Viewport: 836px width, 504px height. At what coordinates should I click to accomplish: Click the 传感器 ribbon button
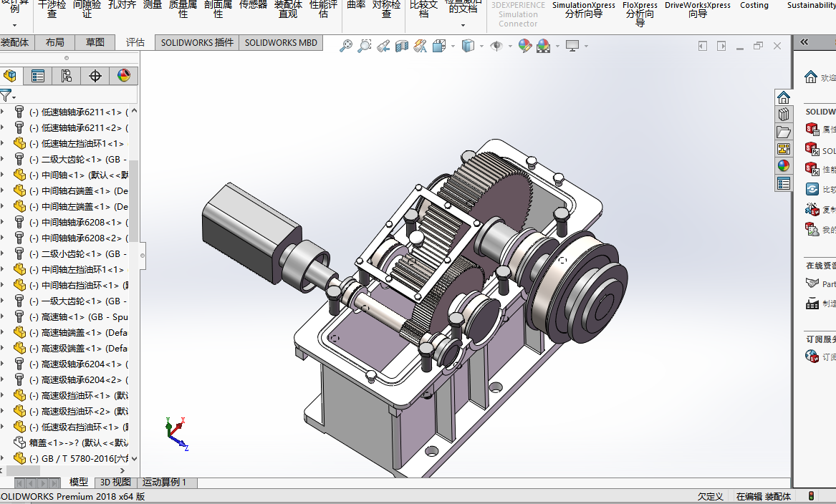point(253,5)
